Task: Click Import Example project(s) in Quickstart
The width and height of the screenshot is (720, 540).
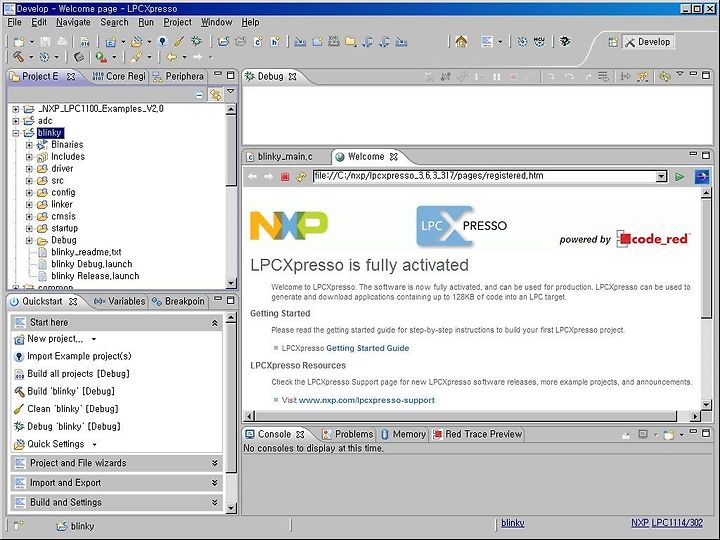Action: pos(79,356)
